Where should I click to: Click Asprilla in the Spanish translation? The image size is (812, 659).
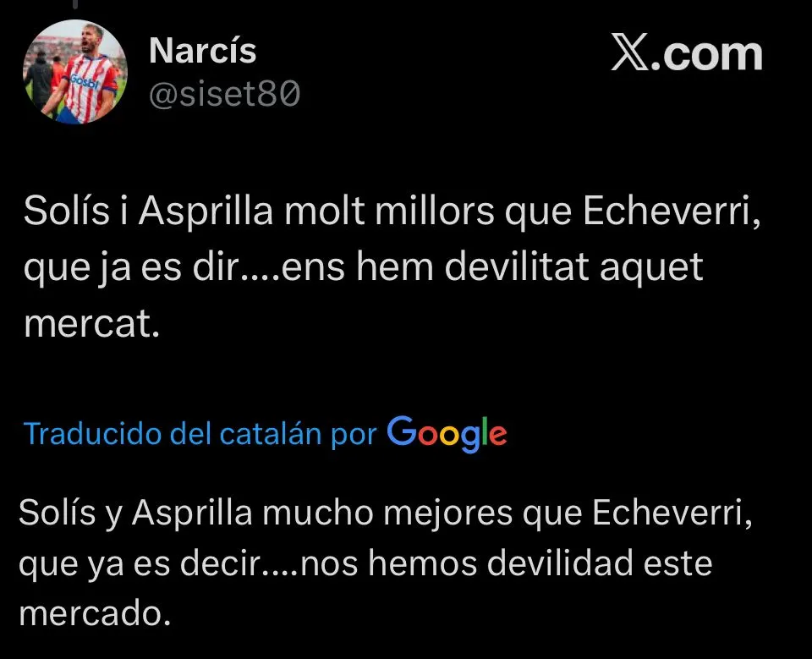click(x=192, y=513)
